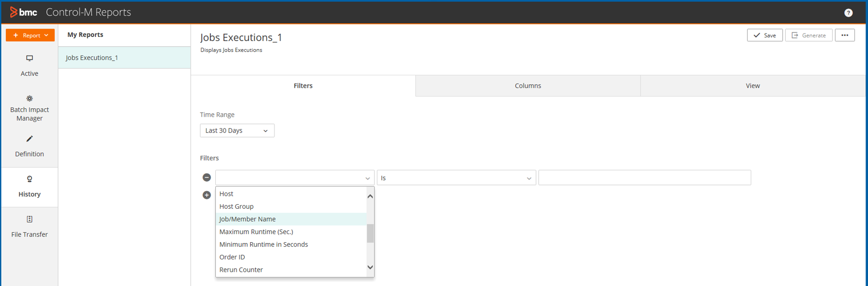This screenshot has width=868, height=286.
Task: Switch to the View tab
Action: tap(752, 86)
